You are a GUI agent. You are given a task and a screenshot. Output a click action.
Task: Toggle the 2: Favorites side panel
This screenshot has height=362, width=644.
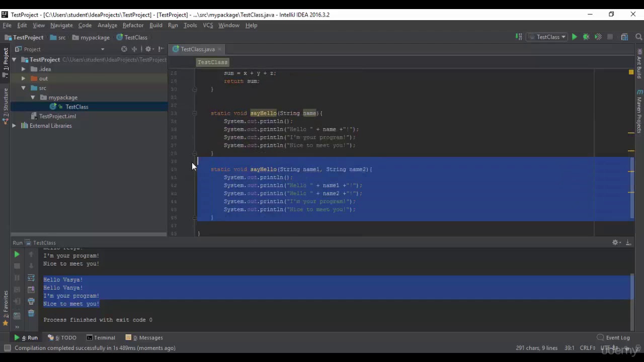pyautogui.click(x=6, y=309)
